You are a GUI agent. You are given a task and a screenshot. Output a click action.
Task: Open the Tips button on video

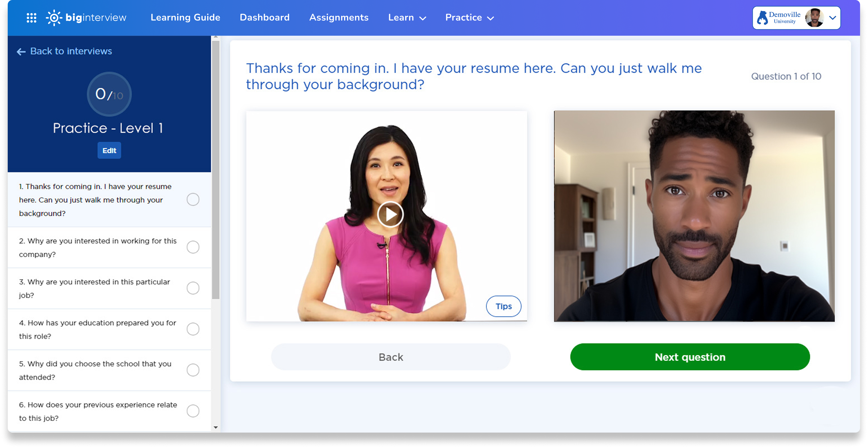(503, 306)
